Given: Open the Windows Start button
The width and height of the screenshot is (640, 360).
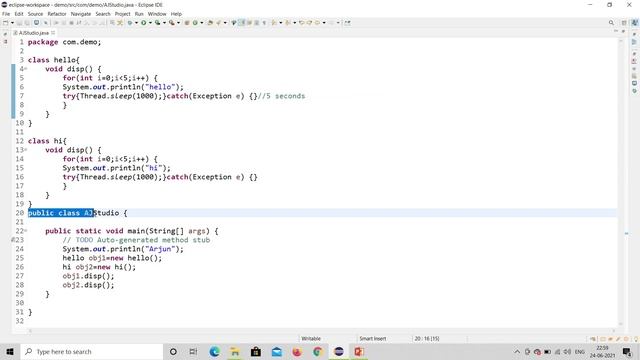Looking at the screenshot, I should (x=10, y=351).
